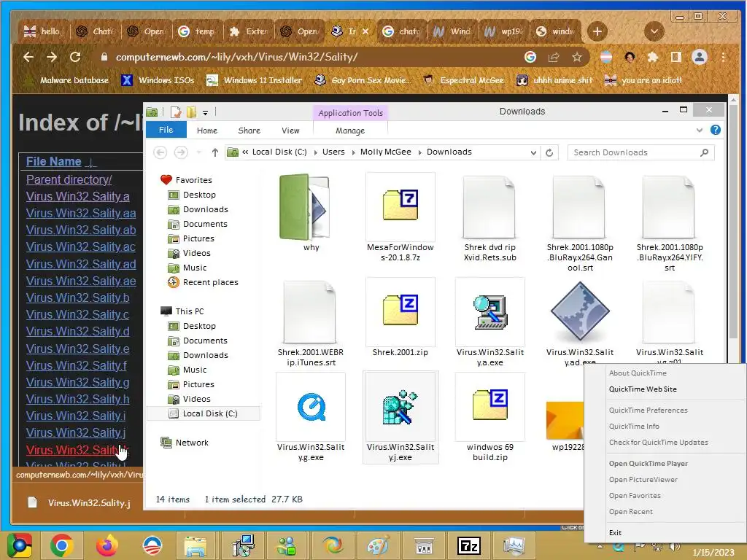The image size is (747, 560).
Task: Click the Molly McGee breadcrumb segment
Action: [x=385, y=152]
